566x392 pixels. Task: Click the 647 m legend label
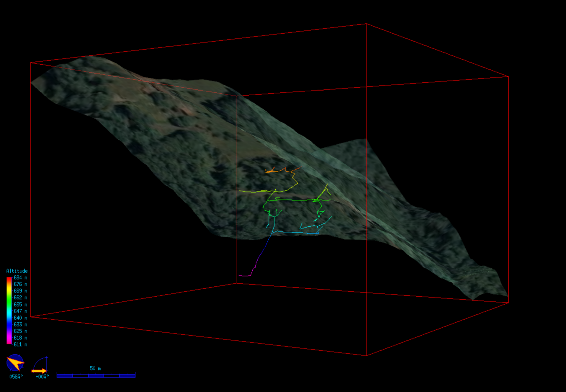[x=20, y=311]
